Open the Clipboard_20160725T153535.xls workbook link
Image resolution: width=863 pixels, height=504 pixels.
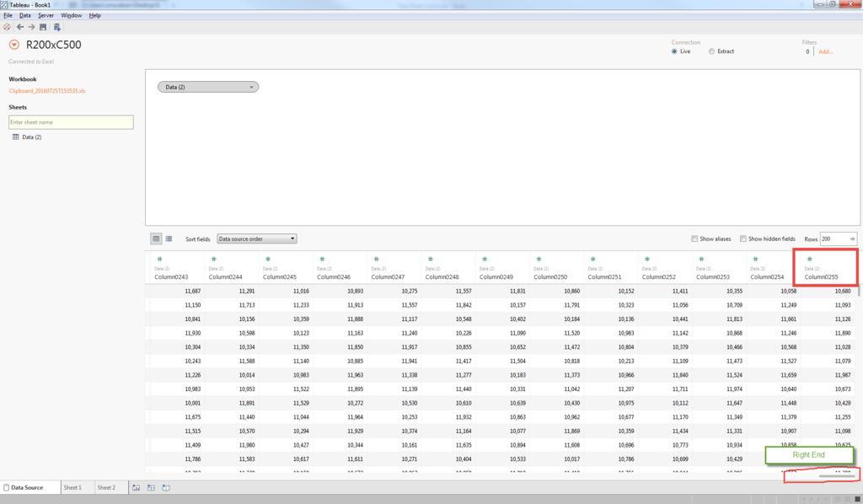coord(47,91)
